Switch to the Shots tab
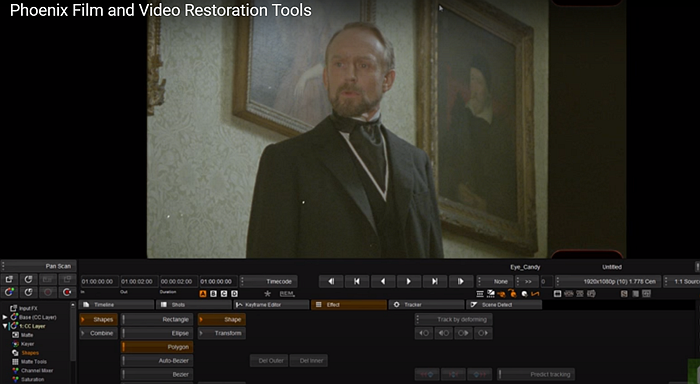Screen dimensions: 700x384 [x=194, y=305]
